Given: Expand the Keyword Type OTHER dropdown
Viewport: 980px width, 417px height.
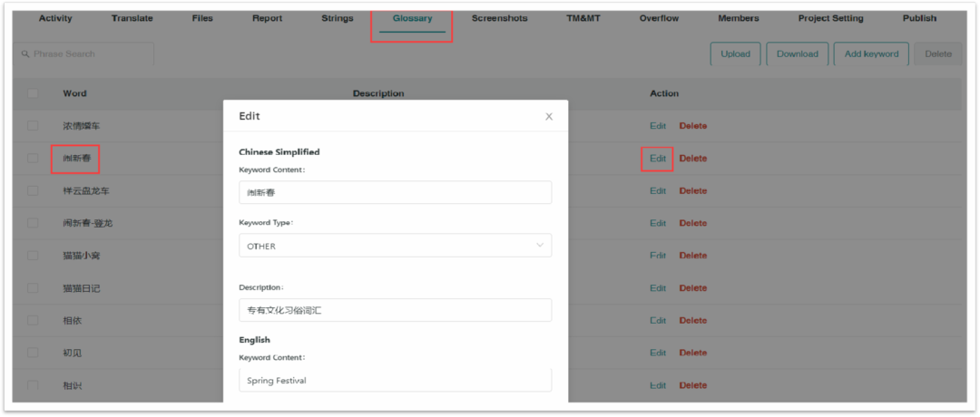Looking at the screenshot, I should coord(395,246).
